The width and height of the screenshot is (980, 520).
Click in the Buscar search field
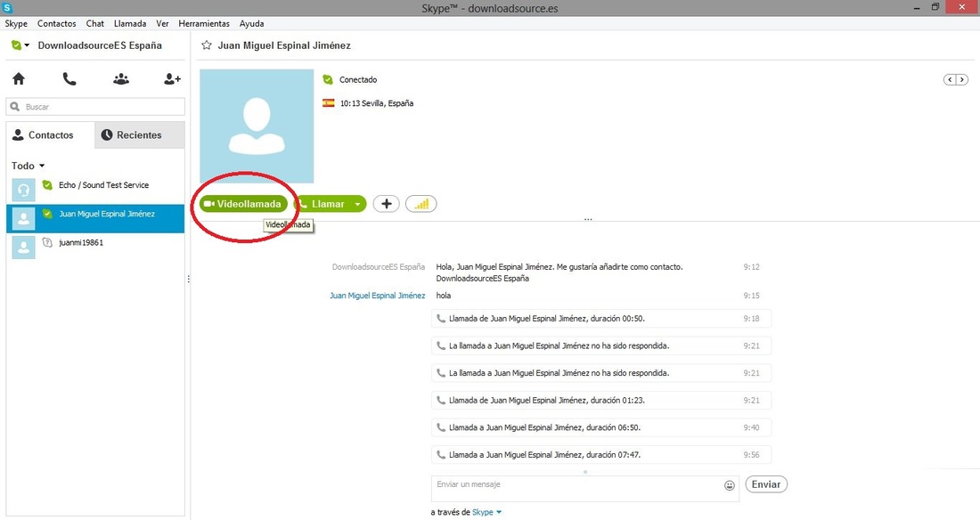[x=95, y=106]
